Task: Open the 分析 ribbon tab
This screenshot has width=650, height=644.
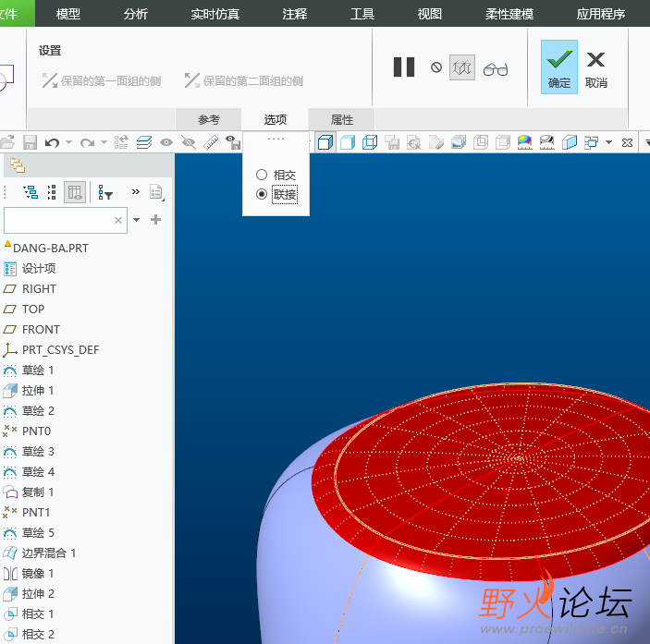Action: 136,14
